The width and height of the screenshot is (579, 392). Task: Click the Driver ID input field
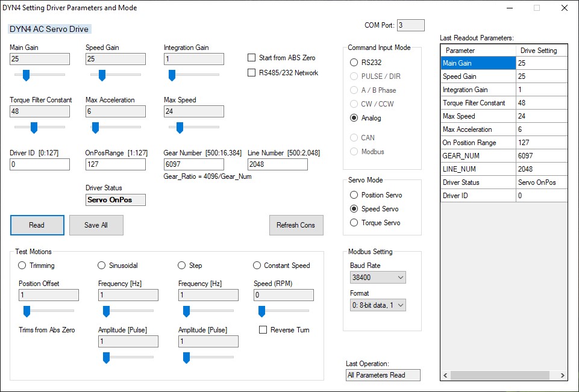pyautogui.click(x=40, y=164)
